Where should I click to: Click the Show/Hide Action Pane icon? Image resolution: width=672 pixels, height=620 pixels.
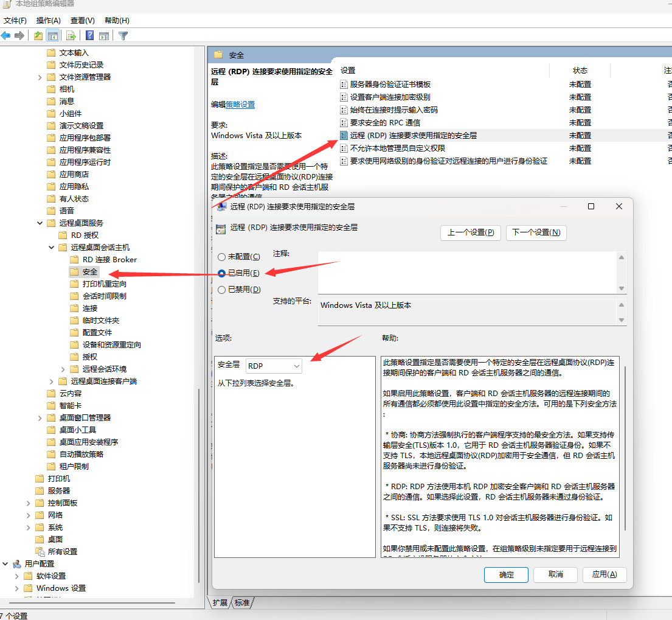tap(104, 36)
